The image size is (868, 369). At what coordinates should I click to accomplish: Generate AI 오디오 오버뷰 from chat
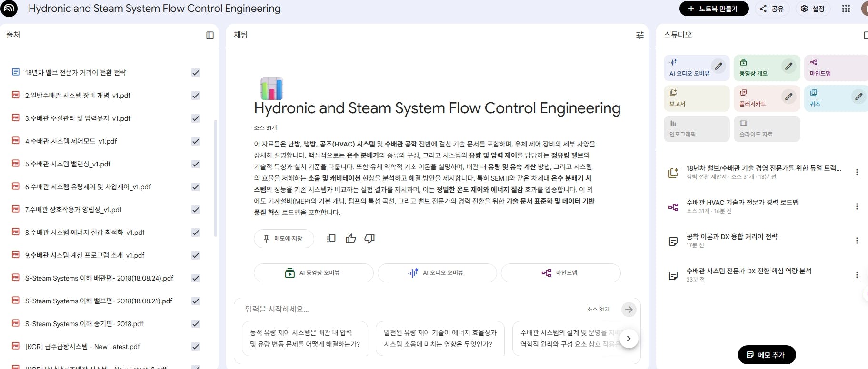pos(437,273)
